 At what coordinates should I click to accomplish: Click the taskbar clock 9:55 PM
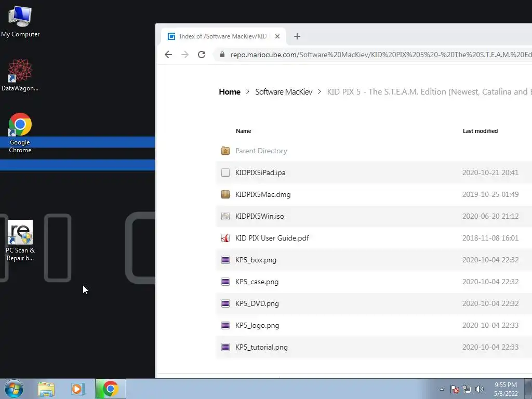506,389
